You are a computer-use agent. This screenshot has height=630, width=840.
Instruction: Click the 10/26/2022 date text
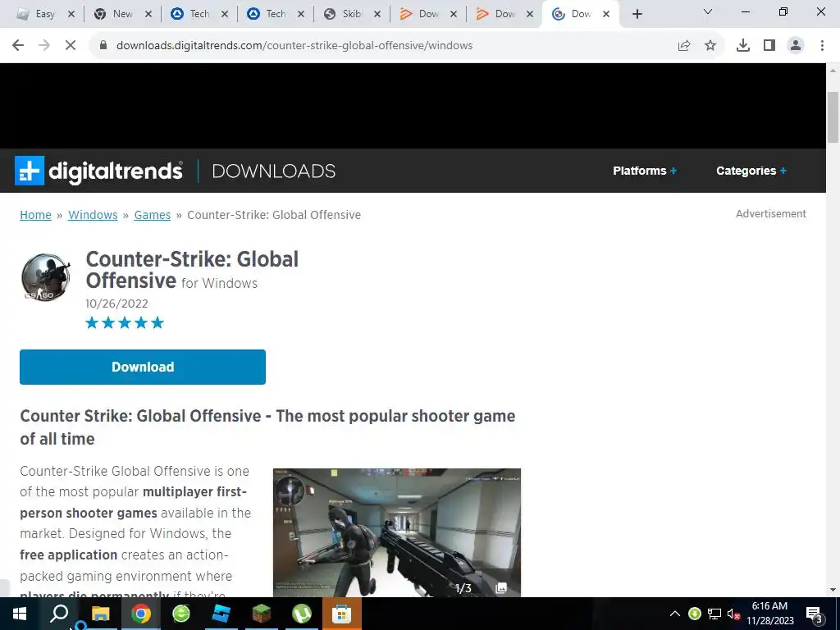116,304
